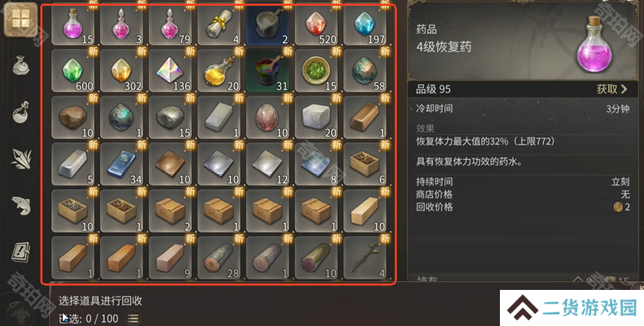
Task: Select the yellow oil flask with 20
Action: [219, 70]
